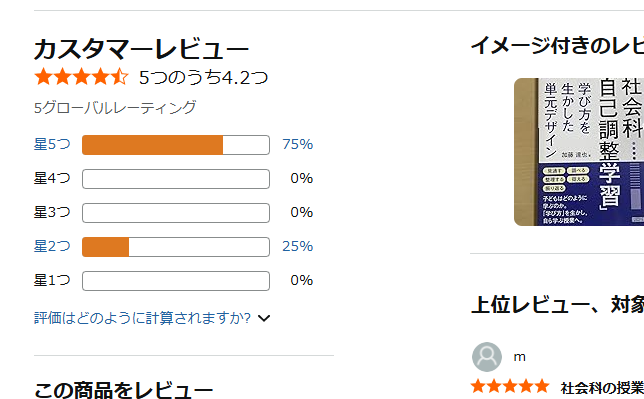Viewport: 644px width, 399px height.
Task: Open the 社会科の授業 review title
Action: click(602, 387)
